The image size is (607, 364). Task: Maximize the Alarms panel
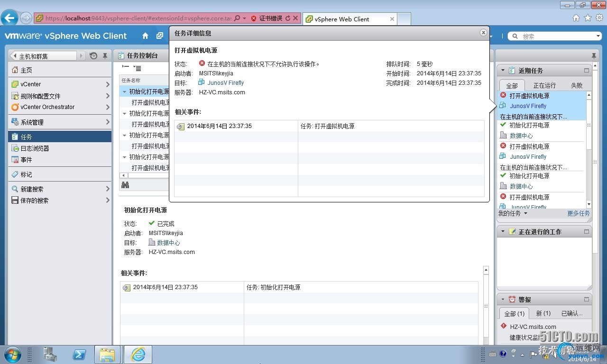[587, 300]
